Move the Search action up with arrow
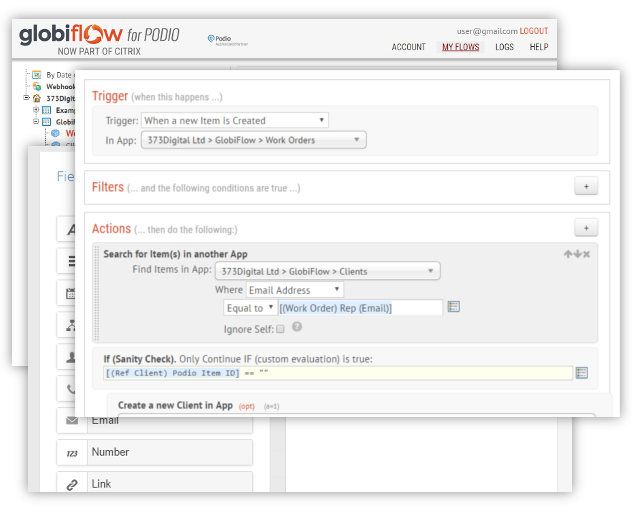632x526 pixels. point(568,254)
